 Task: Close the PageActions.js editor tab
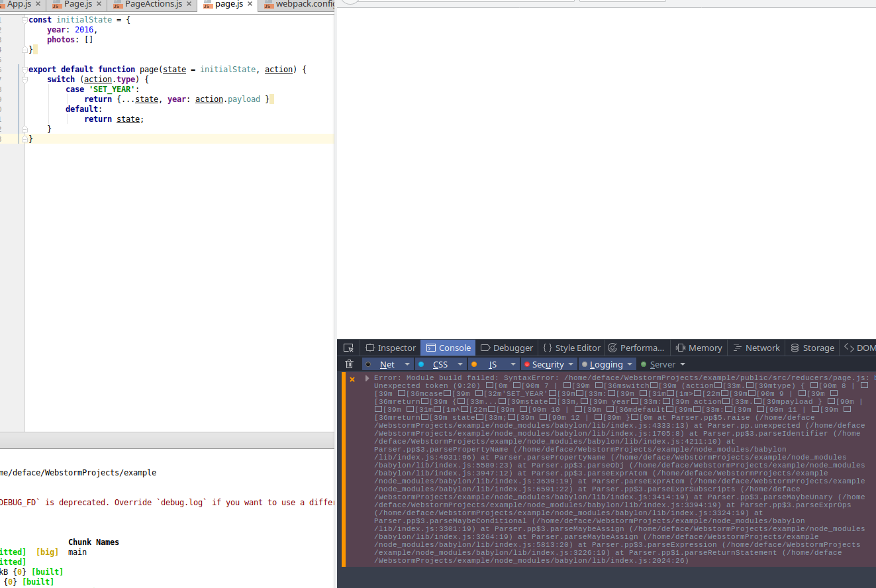pos(189,4)
